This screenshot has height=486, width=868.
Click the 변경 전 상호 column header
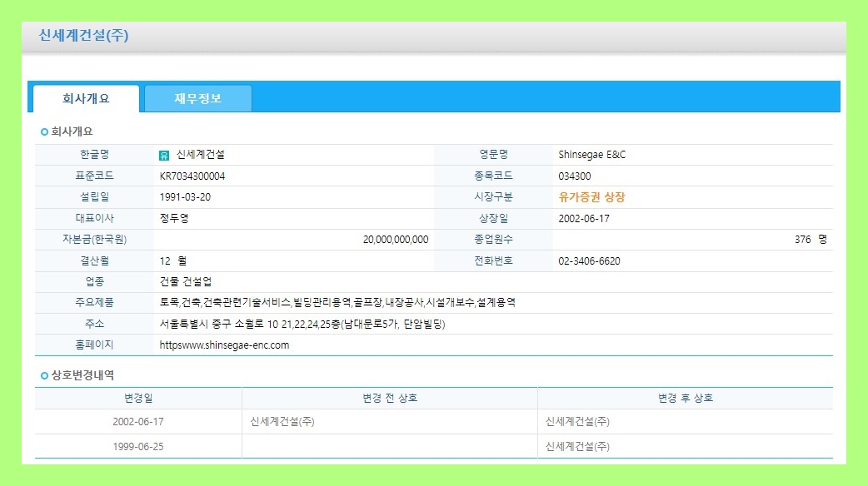coord(390,398)
